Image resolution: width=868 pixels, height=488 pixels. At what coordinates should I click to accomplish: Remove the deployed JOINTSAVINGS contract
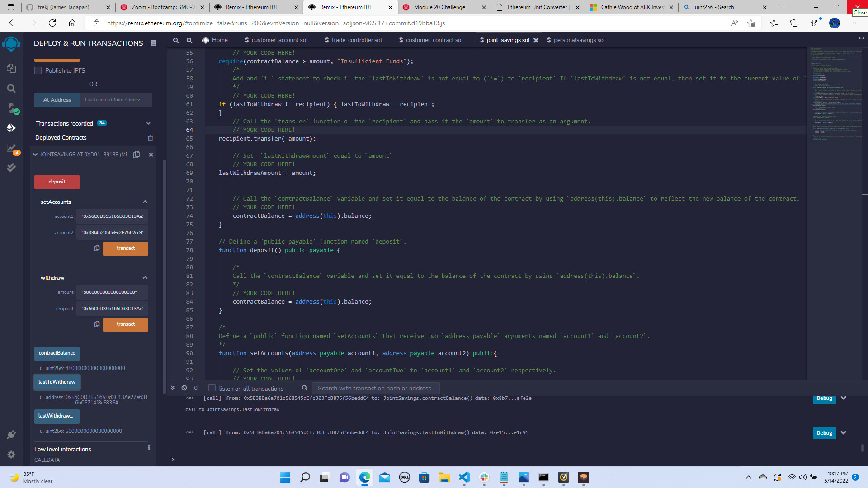(x=151, y=155)
